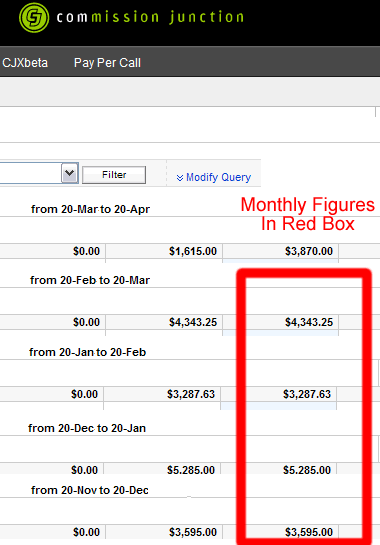Select the from 20-Nov to 20-Dec heading
Image resolution: width=380 pixels, height=545 pixels.
(90, 490)
